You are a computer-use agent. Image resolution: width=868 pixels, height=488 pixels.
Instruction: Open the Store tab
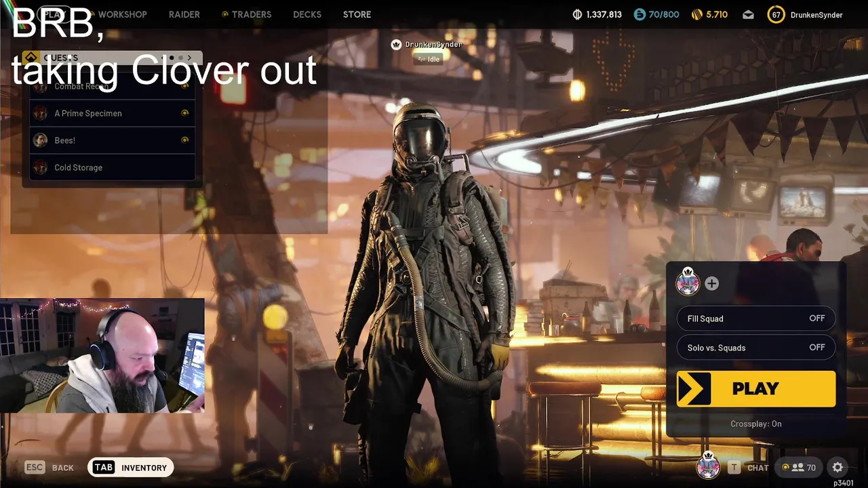357,14
